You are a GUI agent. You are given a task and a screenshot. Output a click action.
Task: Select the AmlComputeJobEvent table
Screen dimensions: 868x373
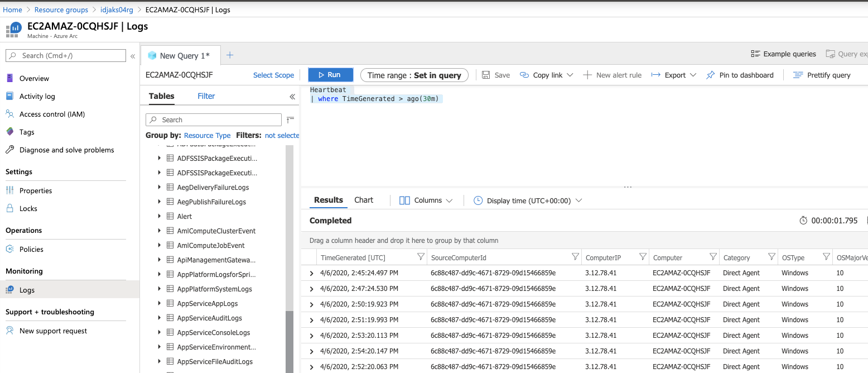click(x=211, y=245)
